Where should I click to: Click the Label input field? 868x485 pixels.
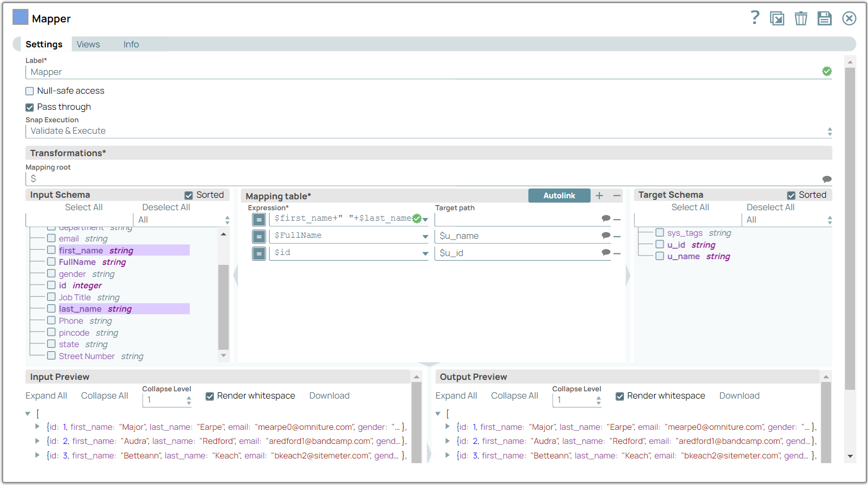422,72
